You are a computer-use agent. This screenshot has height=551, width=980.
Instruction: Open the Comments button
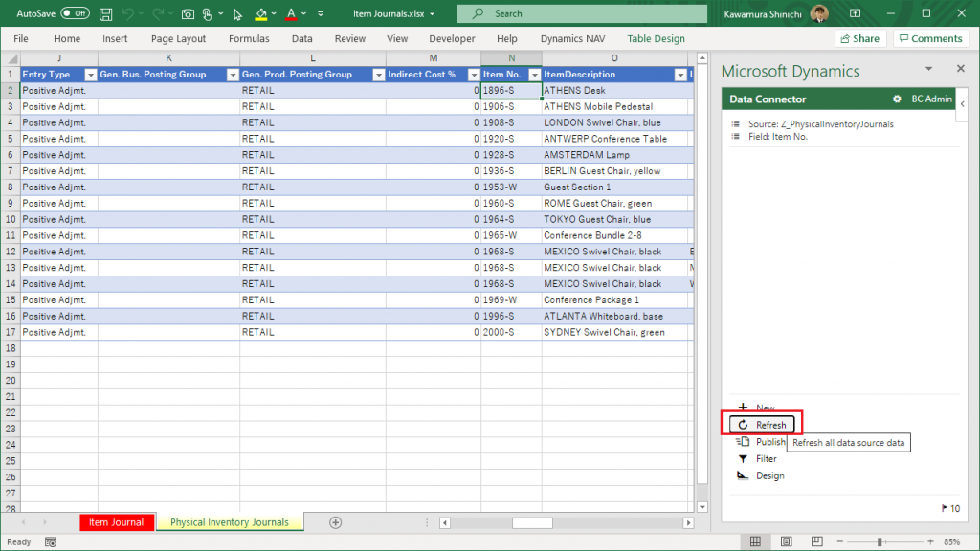[x=930, y=38]
